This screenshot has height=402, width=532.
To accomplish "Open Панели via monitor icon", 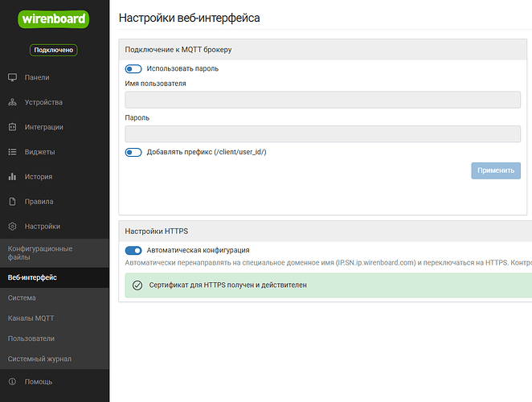I will [12, 78].
